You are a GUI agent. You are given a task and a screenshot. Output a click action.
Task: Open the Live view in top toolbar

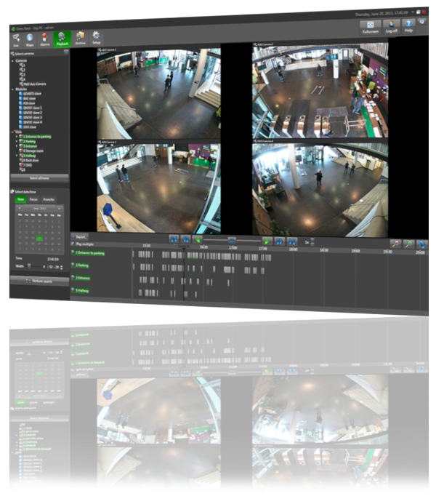(x=17, y=40)
